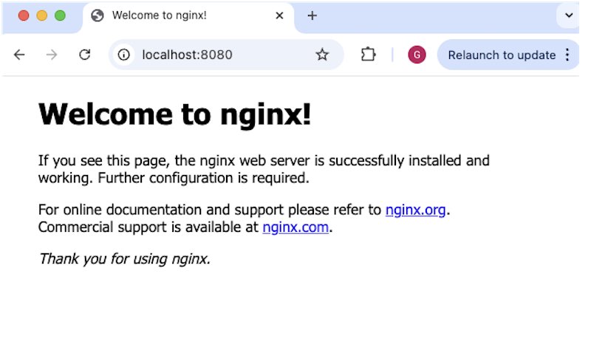Open a new tab with plus button
Viewport: 591px width, 364px height.
pyautogui.click(x=312, y=16)
